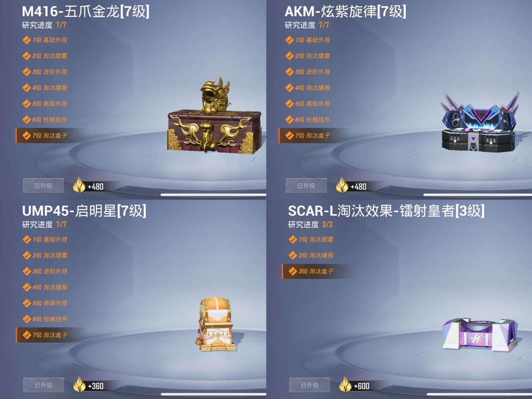This screenshot has width=532, height=399.
Task: Select AKM 7级 淘汰盒子 level entry
Action: pos(315,136)
